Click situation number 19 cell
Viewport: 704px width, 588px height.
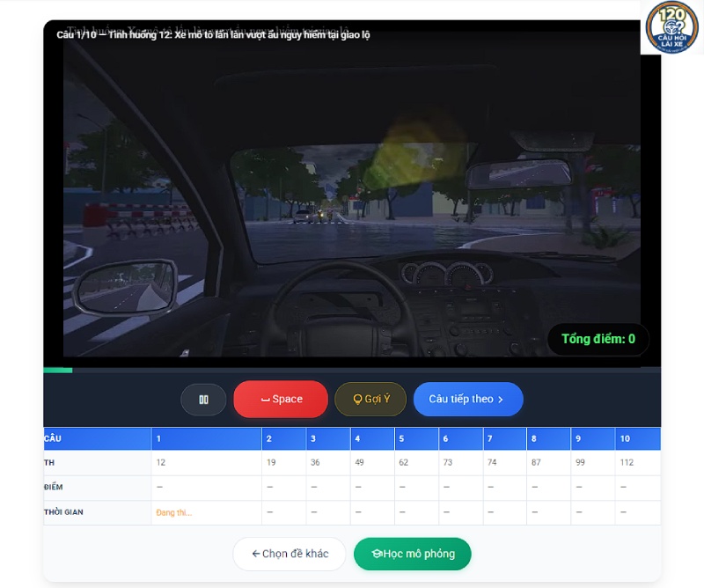pyautogui.click(x=283, y=463)
